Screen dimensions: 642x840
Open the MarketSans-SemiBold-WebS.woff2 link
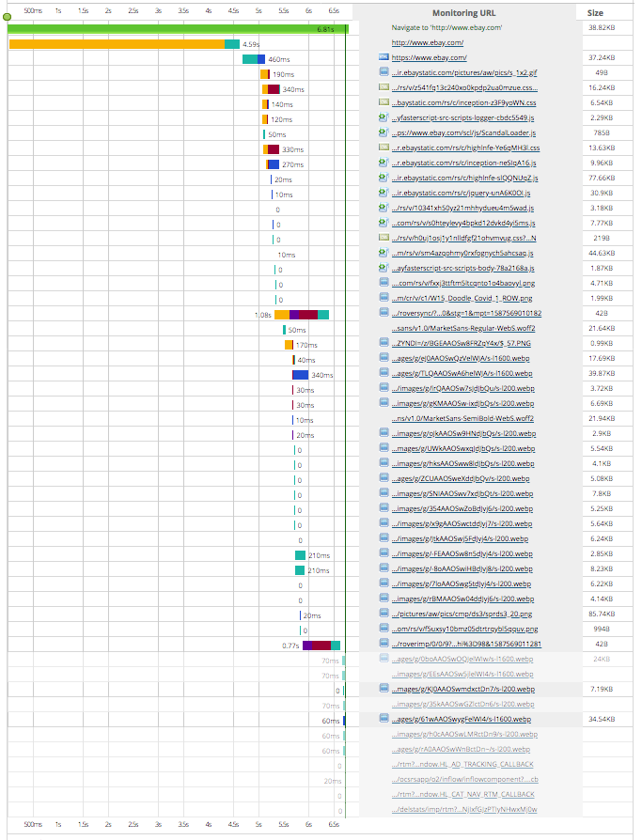pos(462,418)
